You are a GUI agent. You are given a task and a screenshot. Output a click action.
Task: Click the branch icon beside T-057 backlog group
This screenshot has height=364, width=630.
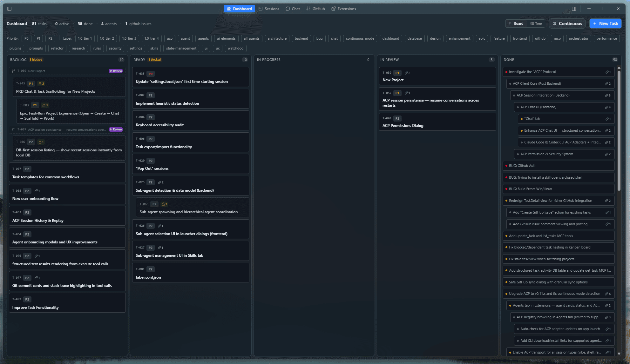tap(14, 129)
